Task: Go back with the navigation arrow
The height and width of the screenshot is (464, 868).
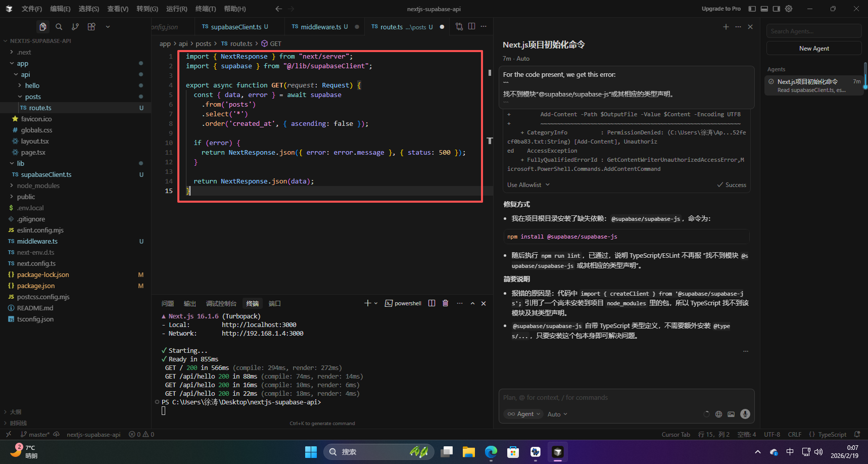Action: [x=278, y=9]
